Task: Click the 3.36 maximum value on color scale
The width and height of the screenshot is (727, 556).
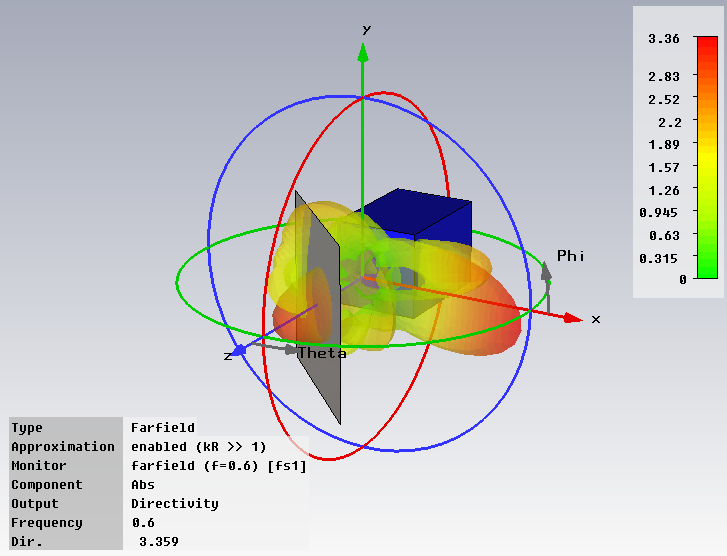Action: point(663,38)
